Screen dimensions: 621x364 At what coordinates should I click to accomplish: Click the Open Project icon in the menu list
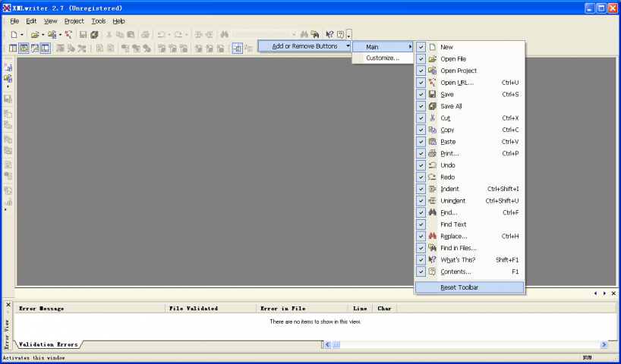pos(432,71)
